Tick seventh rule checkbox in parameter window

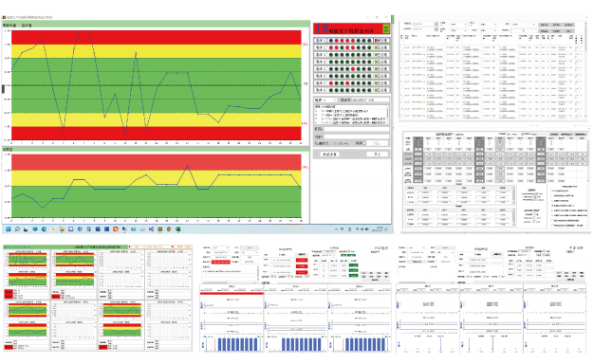(552, 220)
